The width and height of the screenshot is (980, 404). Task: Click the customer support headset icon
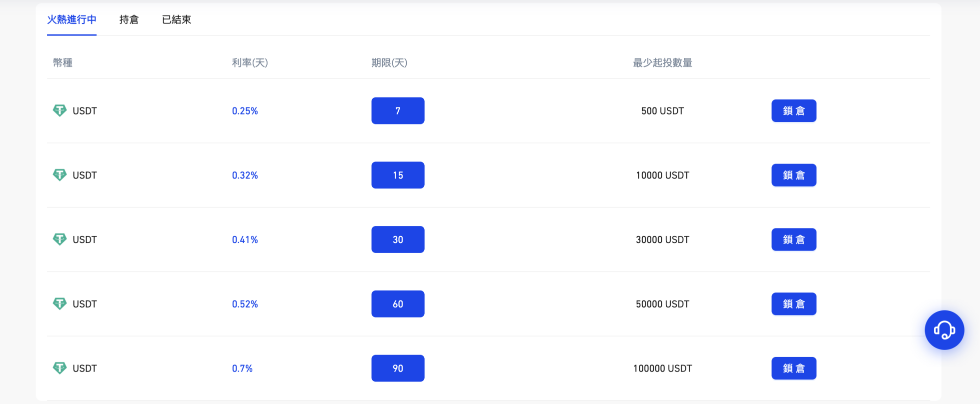tap(944, 330)
